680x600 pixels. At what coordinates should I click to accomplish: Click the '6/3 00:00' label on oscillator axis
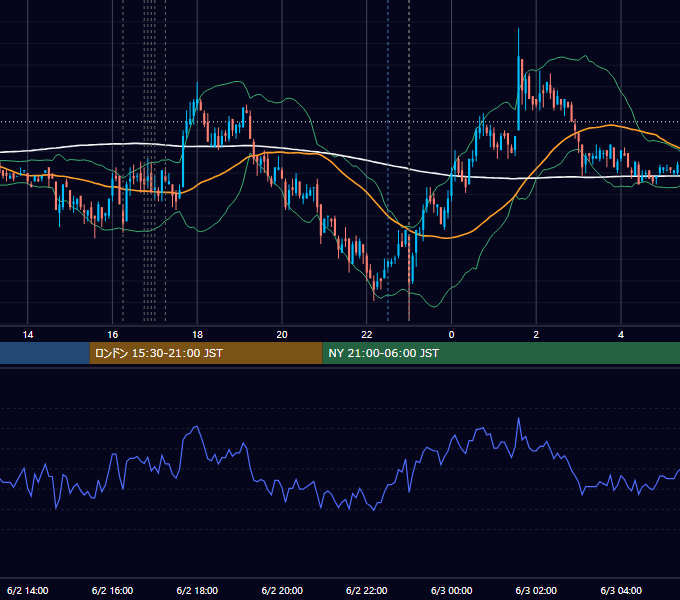coord(451,590)
